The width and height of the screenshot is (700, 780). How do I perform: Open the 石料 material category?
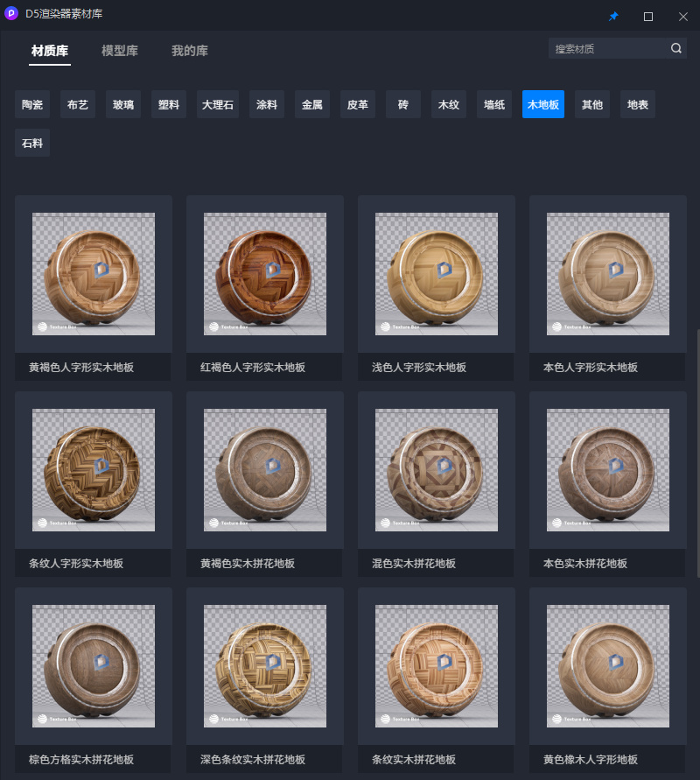coord(32,143)
